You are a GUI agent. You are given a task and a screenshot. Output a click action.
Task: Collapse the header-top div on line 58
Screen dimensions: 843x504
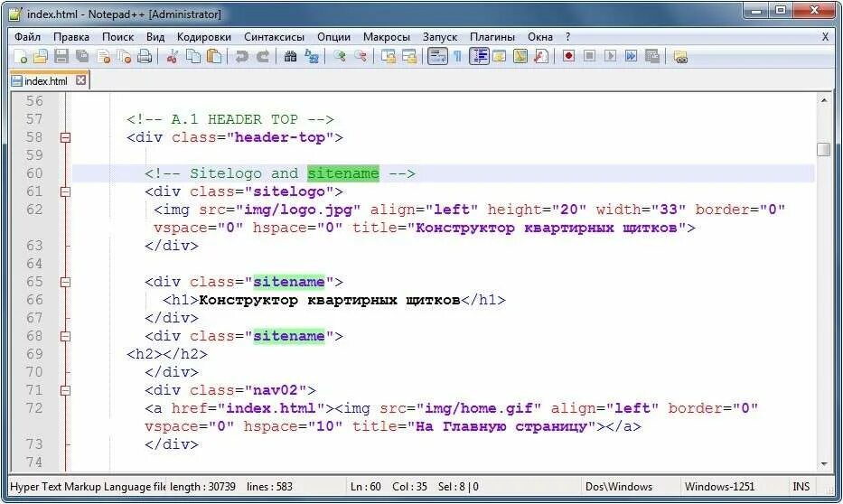click(66, 137)
